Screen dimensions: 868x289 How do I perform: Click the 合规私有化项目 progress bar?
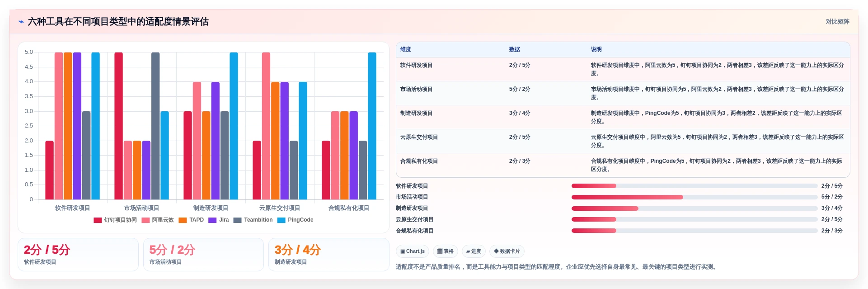click(694, 231)
